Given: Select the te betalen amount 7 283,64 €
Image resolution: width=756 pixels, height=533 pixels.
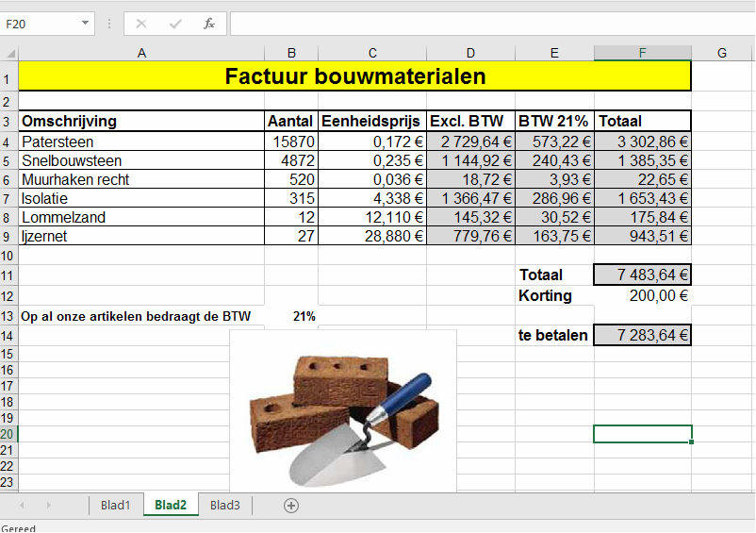Looking at the screenshot, I should point(642,336).
